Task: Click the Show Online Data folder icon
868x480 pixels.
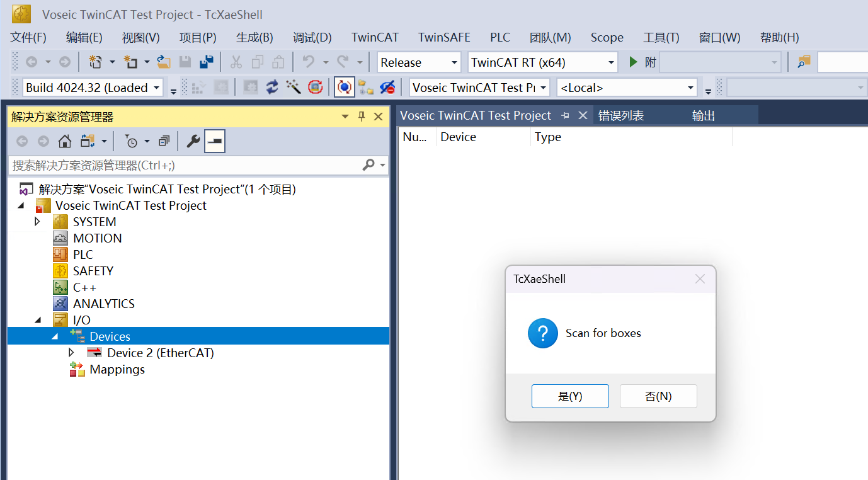Action: click(x=366, y=87)
